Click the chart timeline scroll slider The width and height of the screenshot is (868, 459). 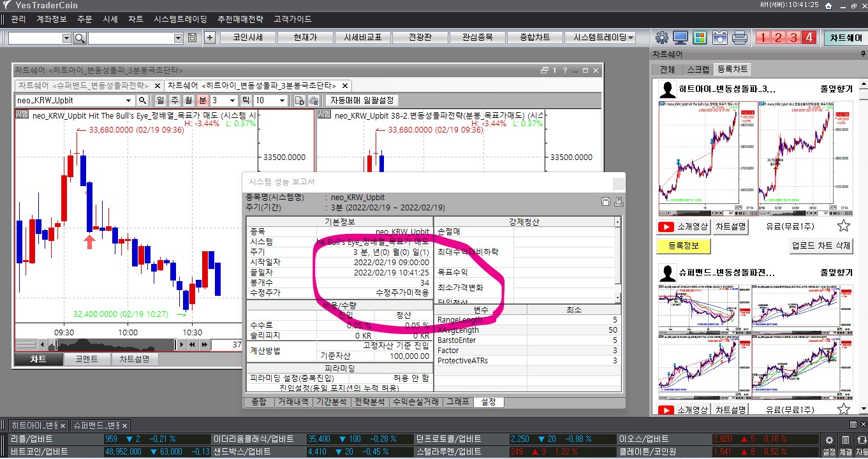click(x=115, y=345)
